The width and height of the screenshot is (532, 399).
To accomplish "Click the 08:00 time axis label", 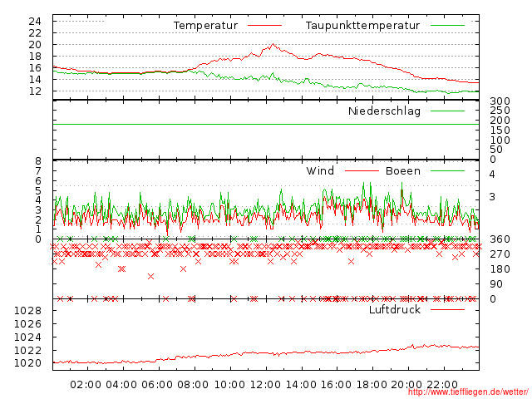I will (x=192, y=385).
